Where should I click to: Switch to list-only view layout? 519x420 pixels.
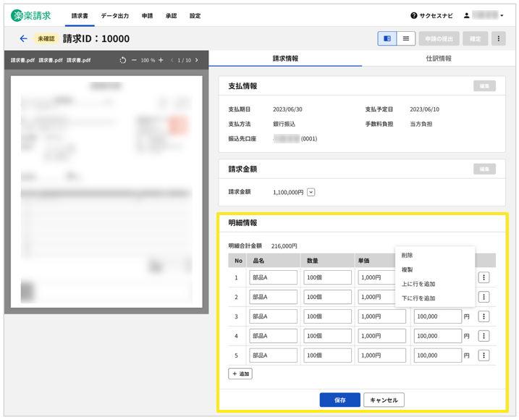[406, 38]
